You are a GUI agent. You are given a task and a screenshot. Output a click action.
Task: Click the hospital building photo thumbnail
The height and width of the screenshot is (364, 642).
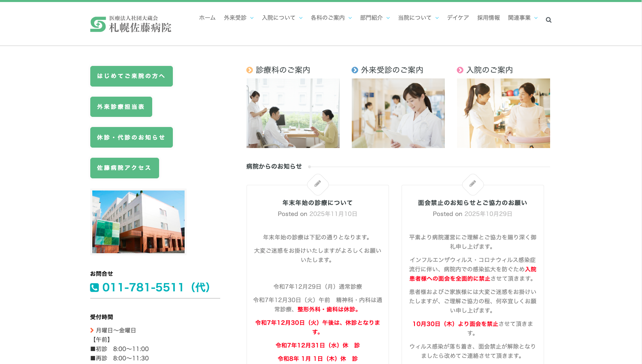138,222
